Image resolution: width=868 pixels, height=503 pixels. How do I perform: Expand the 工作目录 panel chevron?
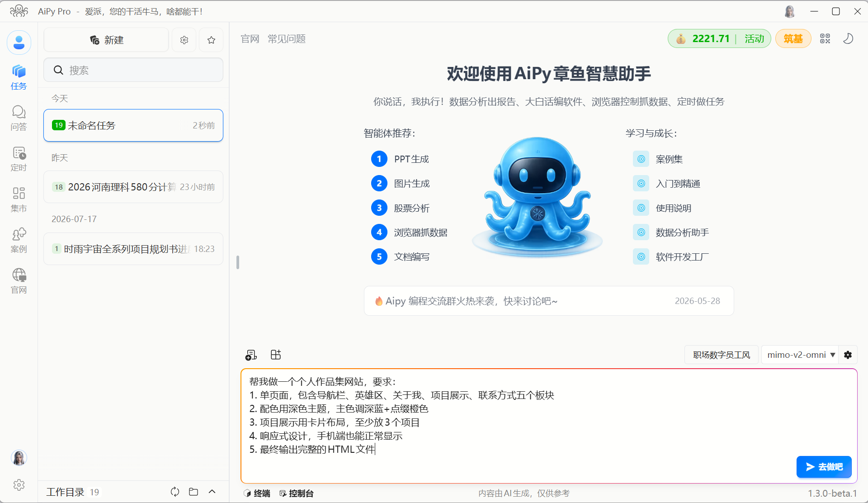point(212,492)
